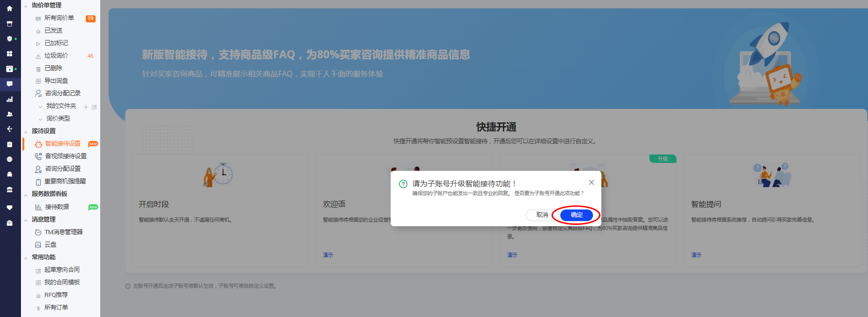Screen dimensions: 868x317
Task: Click the 演示 link under 智能提问
Action: (x=696, y=255)
